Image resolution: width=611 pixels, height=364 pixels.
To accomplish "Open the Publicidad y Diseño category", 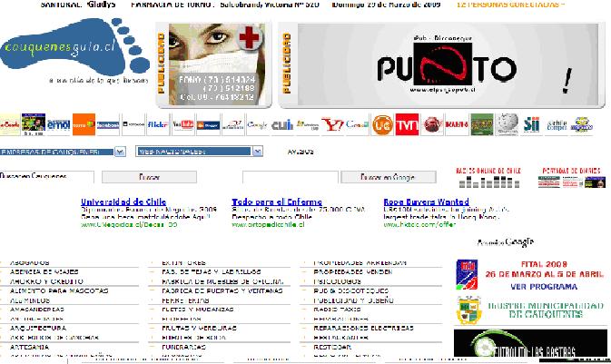I will tap(353, 300).
